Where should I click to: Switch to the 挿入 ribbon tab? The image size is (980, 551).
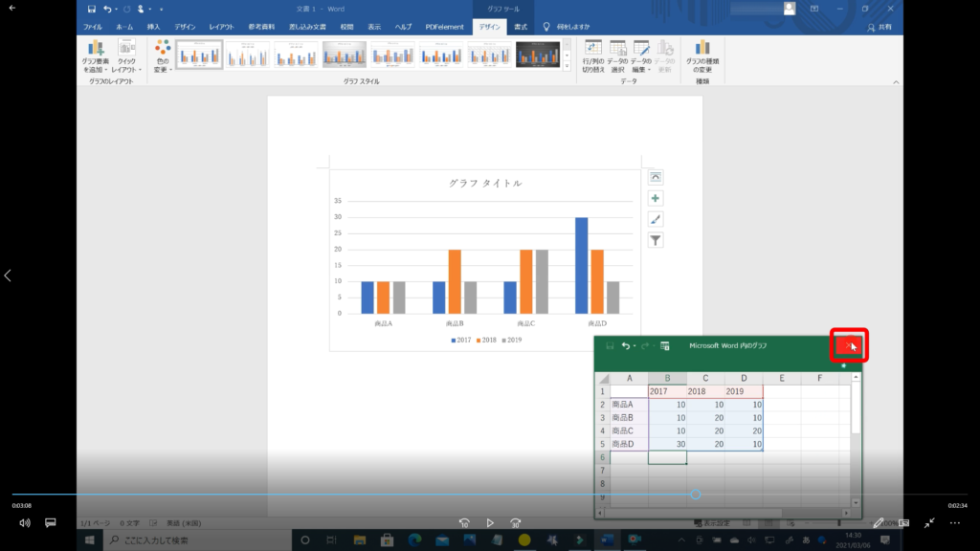[x=153, y=27]
